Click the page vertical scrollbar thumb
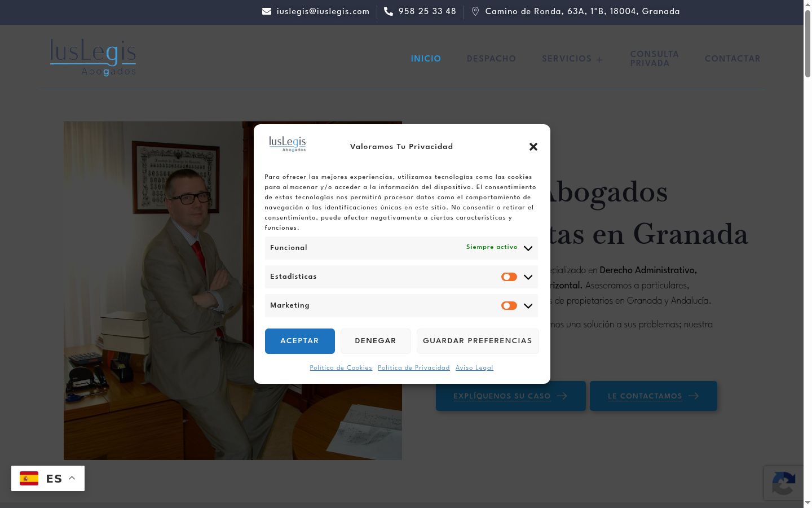Image resolution: width=812 pixels, height=508 pixels. click(x=807, y=43)
